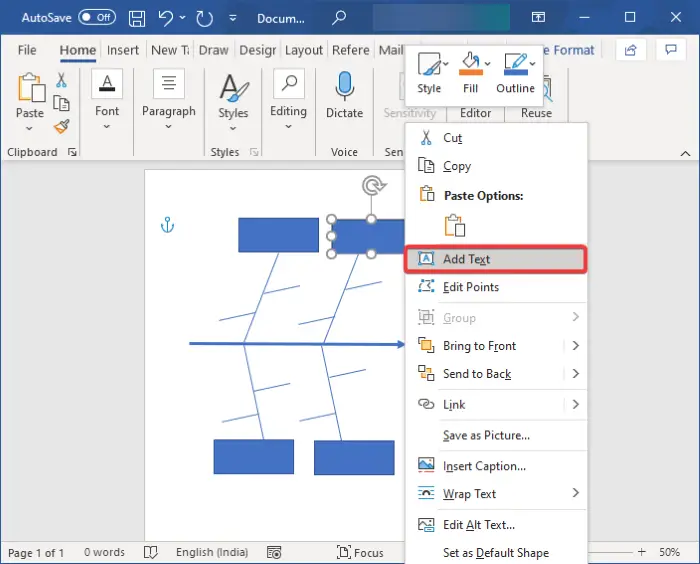The height and width of the screenshot is (564, 700).
Task: Select the bottom-left blue rectangle
Action: click(254, 456)
